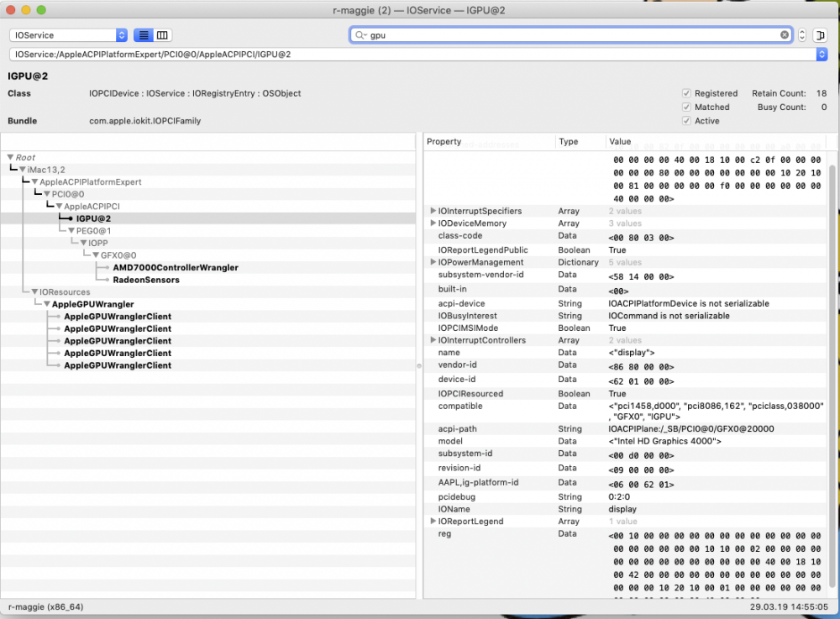The image size is (840, 619).
Task: Switch to column browser view icon
Action: click(162, 35)
